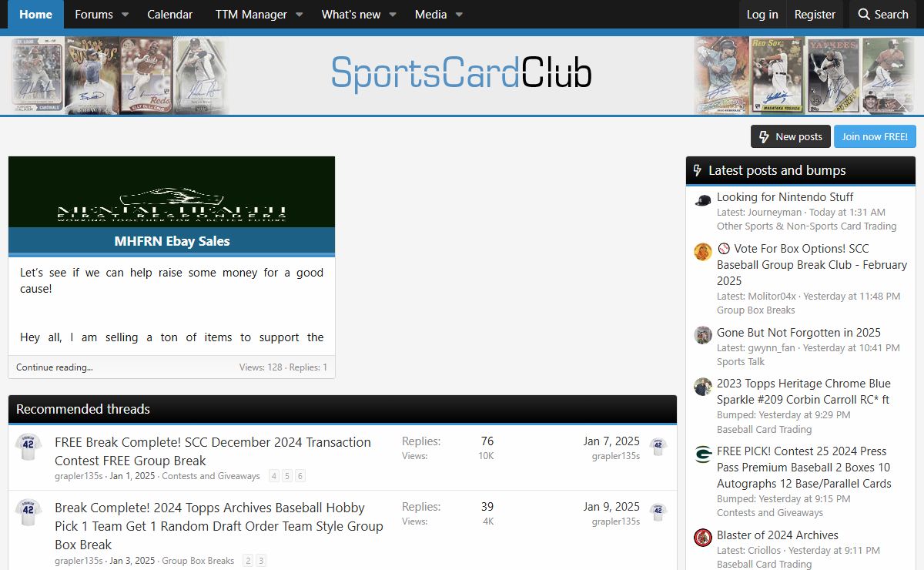This screenshot has height=570, width=924.
Task: Click the jersey avatar beside Topps Archives thread
Action: (x=28, y=512)
